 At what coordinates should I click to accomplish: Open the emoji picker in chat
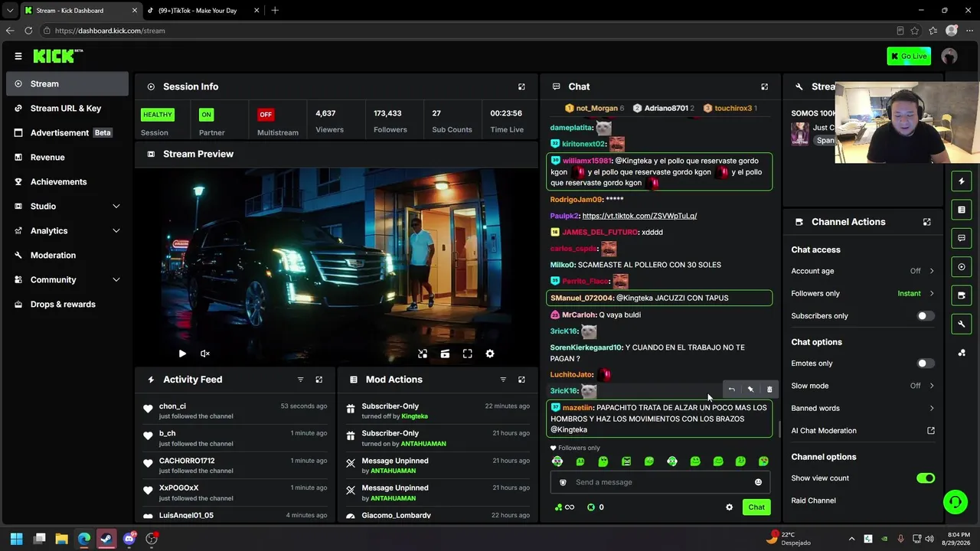[758, 482]
